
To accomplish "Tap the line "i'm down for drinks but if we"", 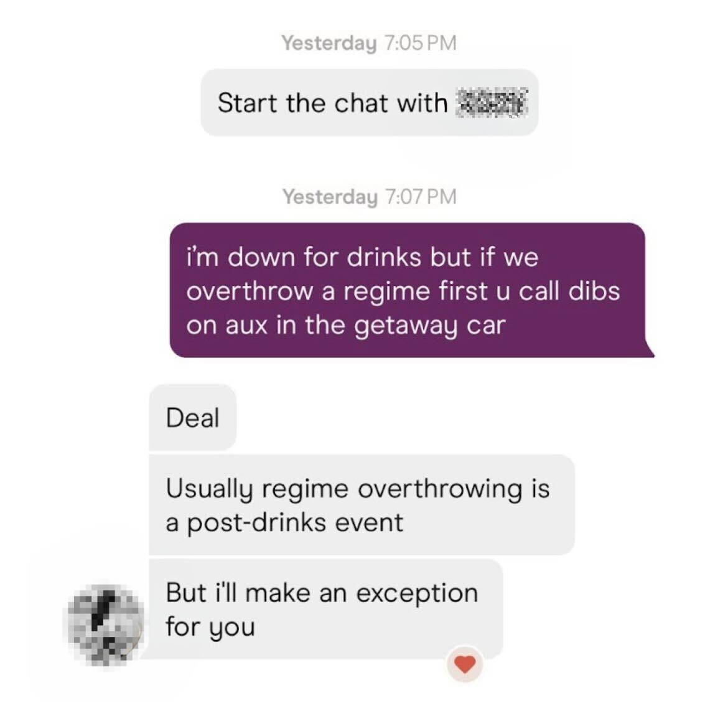I will click(x=362, y=257).
